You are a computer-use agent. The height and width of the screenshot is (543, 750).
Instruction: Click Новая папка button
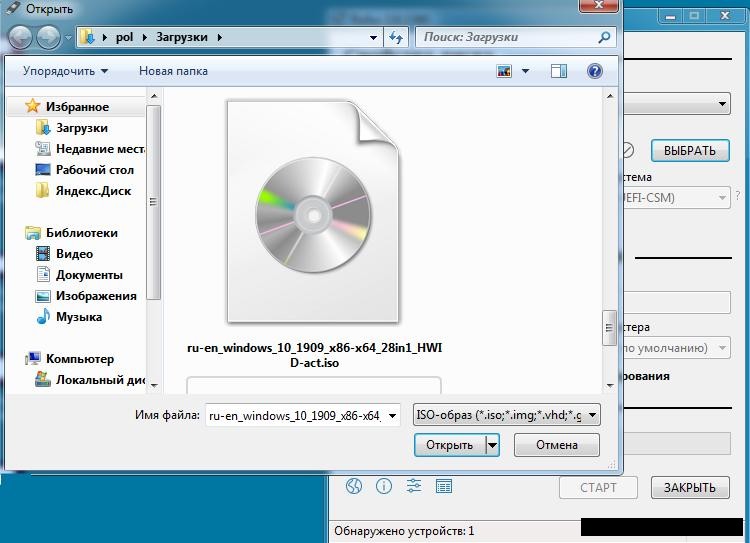[173, 71]
